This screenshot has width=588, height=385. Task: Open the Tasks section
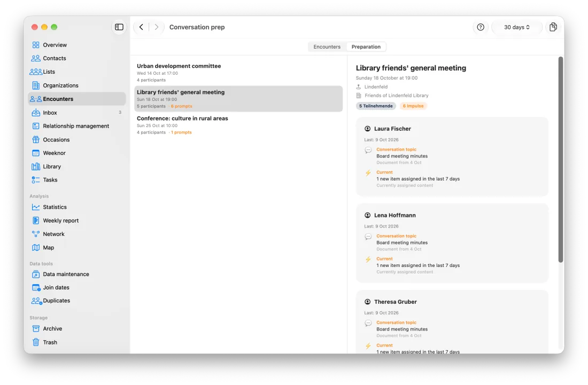click(x=77, y=180)
